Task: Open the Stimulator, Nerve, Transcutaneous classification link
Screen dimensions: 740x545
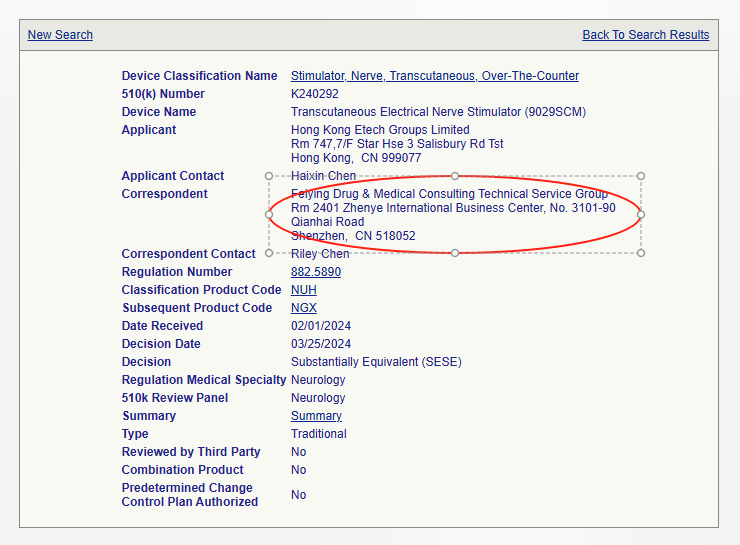Action: point(434,76)
